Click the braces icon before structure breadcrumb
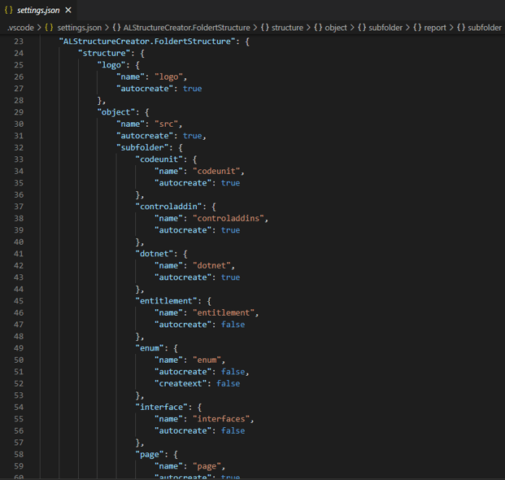Image resolution: width=505 pixels, height=480 pixels. 265,28
